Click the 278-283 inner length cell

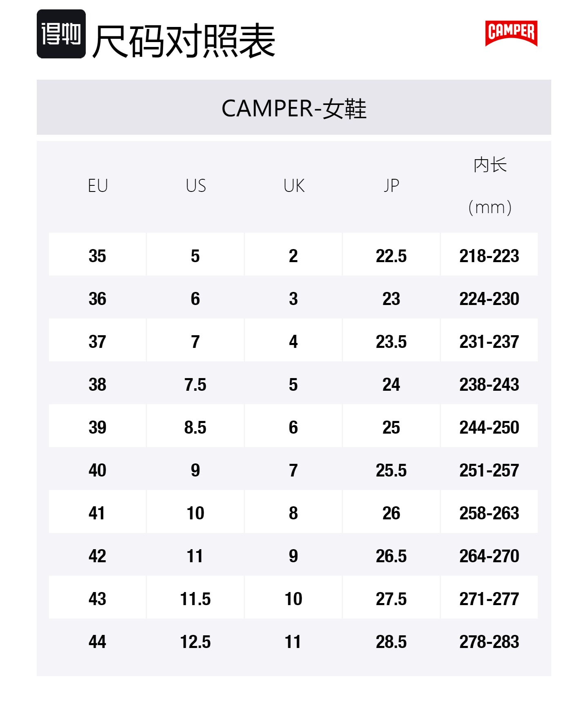click(489, 642)
